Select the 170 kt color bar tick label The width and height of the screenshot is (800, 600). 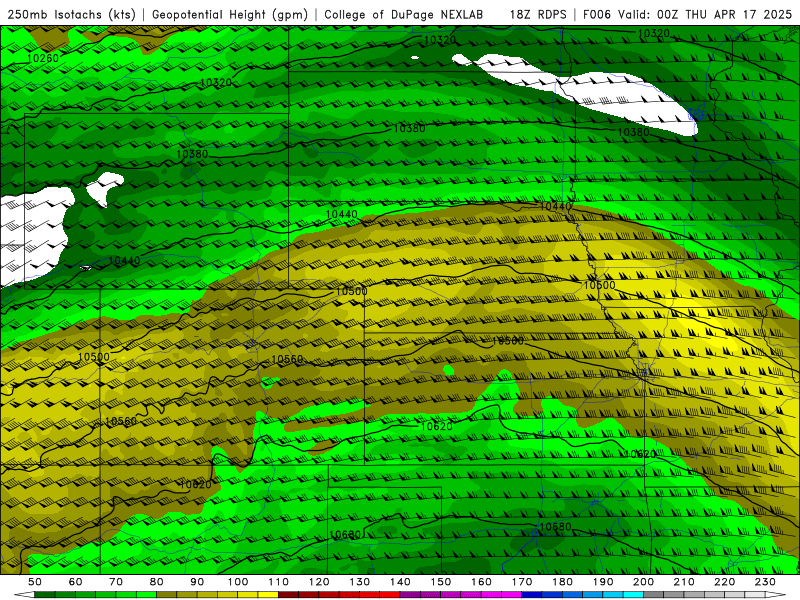click(522, 582)
